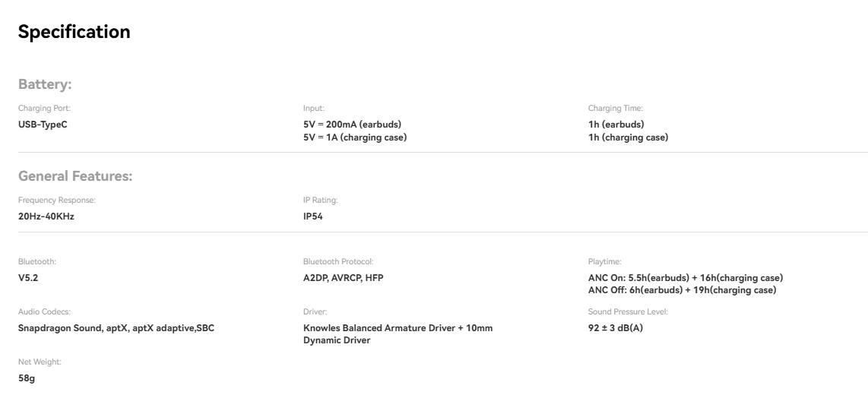Select the 58g net weight value
The image size is (868, 398).
26,377
